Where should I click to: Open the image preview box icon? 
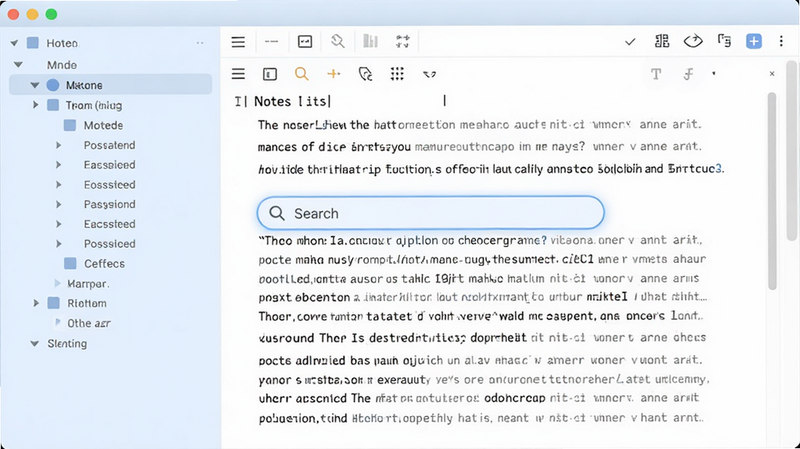(x=305, y=42)
